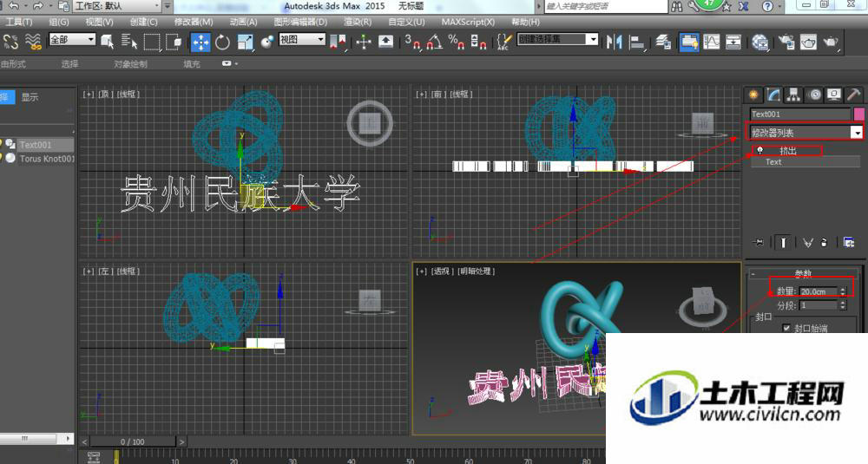Click the pink object color swatch

coord(858,114)
